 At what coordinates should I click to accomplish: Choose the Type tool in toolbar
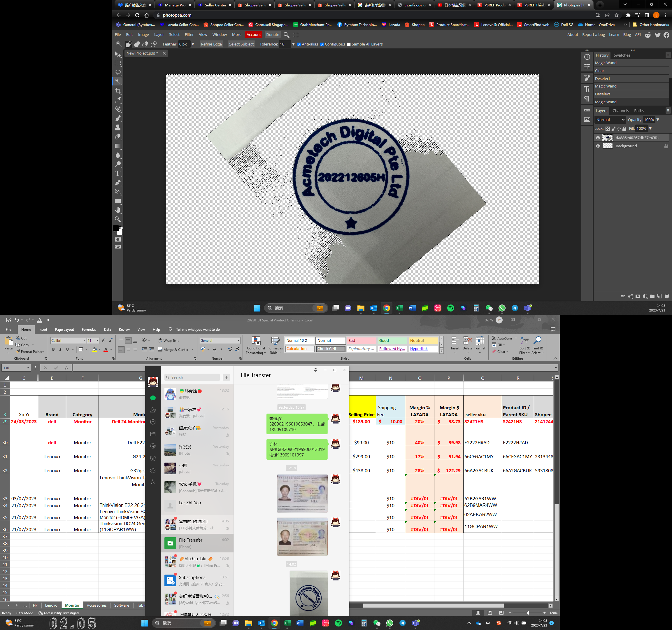(x=117, y=174)
